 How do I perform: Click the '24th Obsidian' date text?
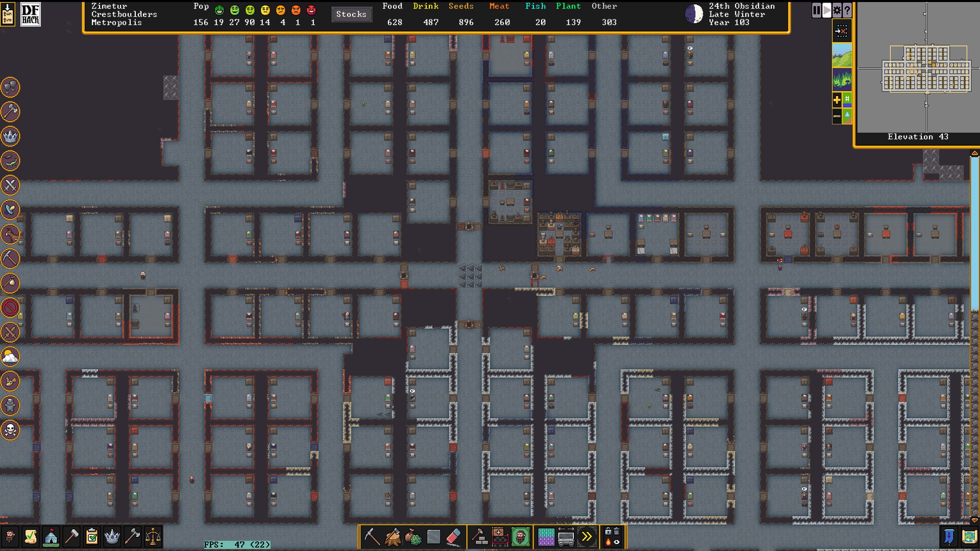(x=742, y=6)
